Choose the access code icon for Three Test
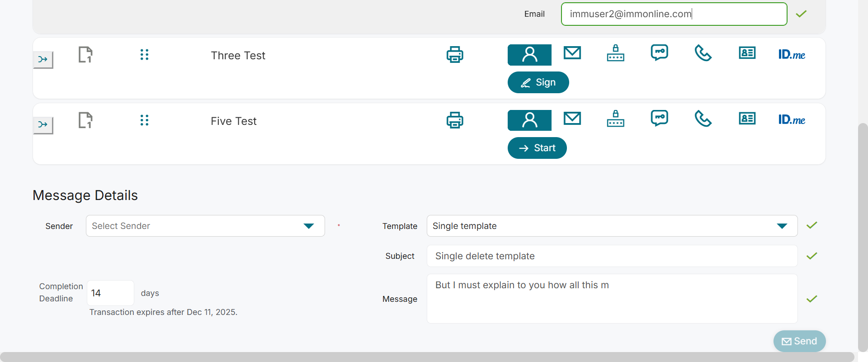868x362 pixels. pos(615,53)
